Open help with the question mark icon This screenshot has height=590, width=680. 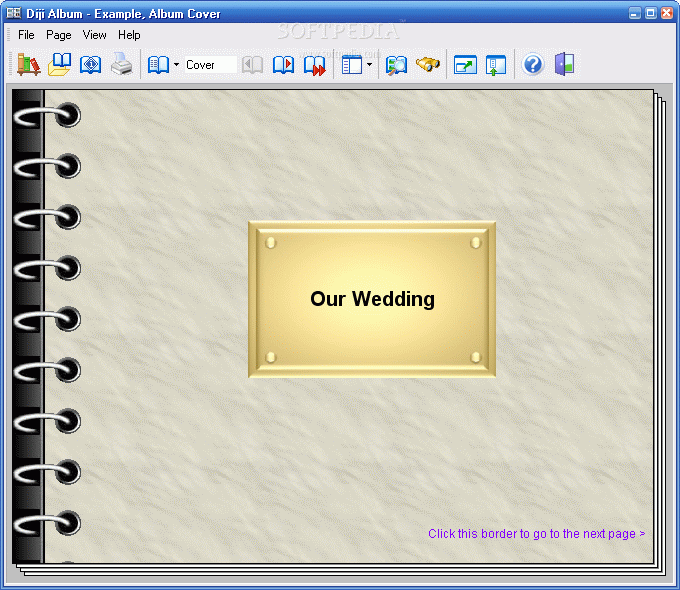(533, 65)
